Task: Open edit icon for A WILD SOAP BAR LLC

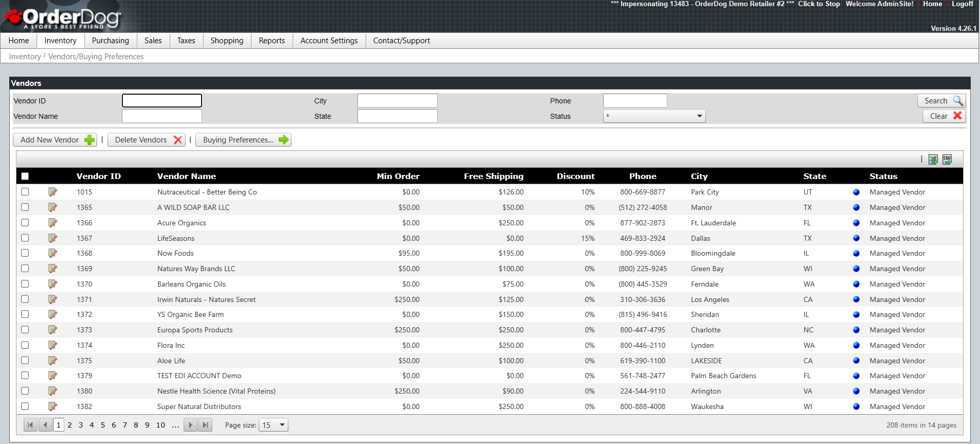Action: point(52,207)
